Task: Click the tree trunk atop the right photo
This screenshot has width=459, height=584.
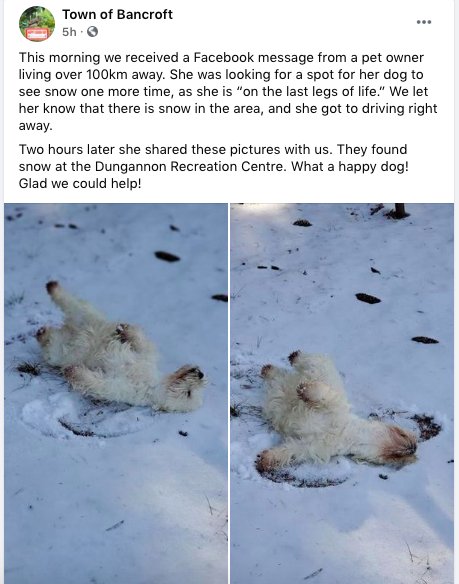Action: [x=399, y=210]
